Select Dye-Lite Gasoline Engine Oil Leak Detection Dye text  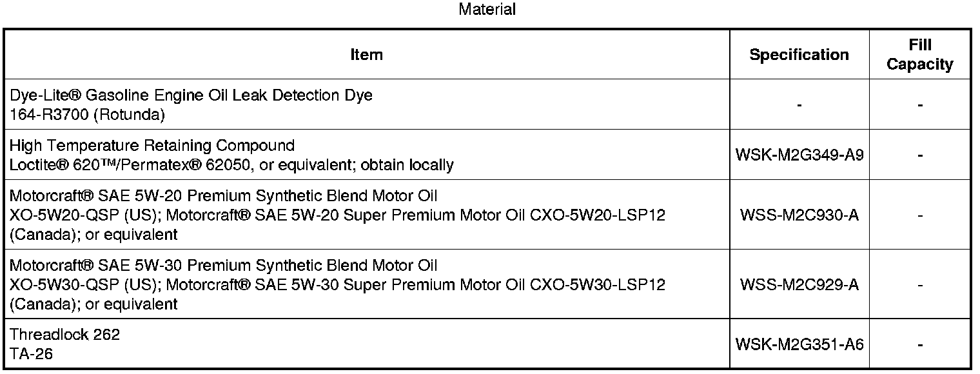click(x=191, y=95)
